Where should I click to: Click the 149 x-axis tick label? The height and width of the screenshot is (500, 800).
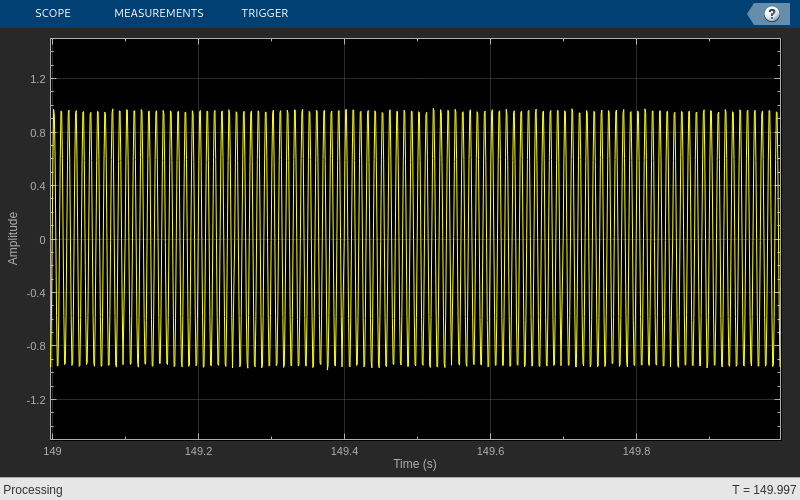click(53, 451)
